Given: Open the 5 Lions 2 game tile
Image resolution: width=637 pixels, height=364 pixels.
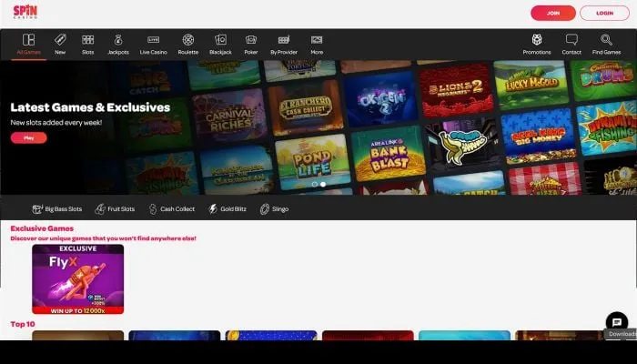Looking at the screenshot, I should click(456, 91).
